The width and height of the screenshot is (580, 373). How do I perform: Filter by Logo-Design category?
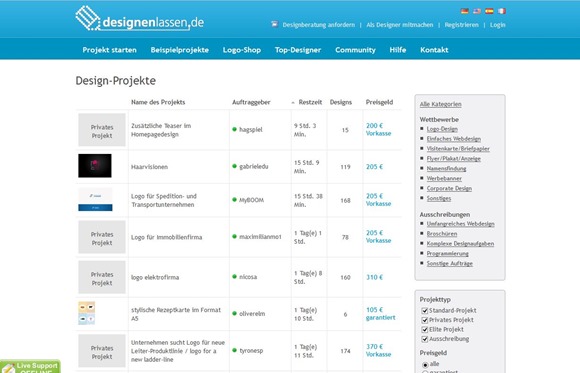(442, 129)
